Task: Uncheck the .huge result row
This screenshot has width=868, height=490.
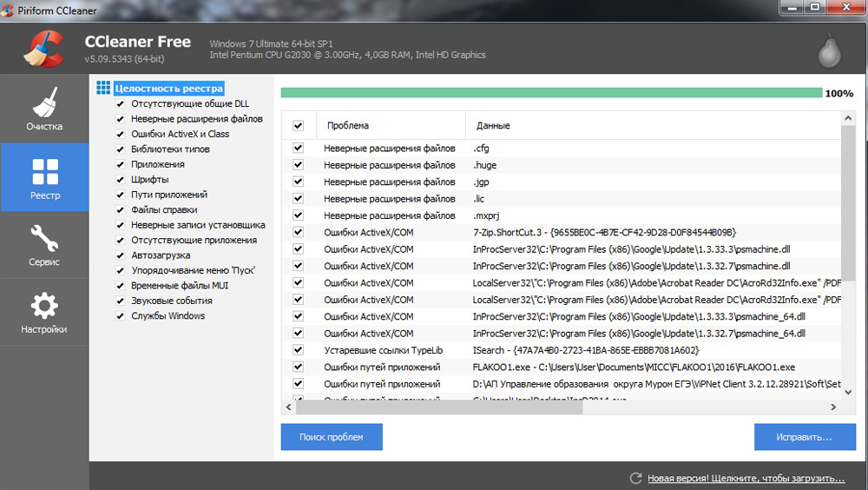Action: [x=298, y=164]
